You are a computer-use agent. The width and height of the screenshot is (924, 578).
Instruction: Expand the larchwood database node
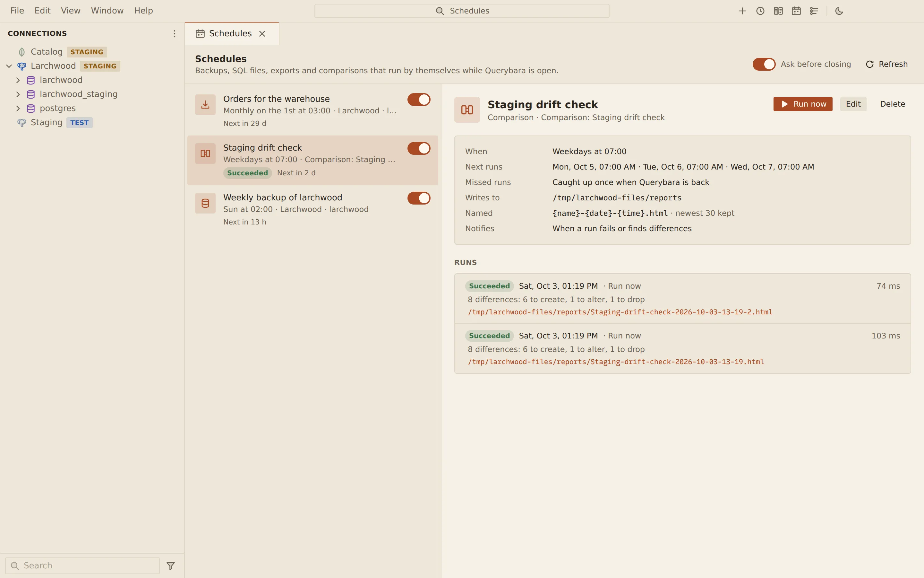point(18,80)
